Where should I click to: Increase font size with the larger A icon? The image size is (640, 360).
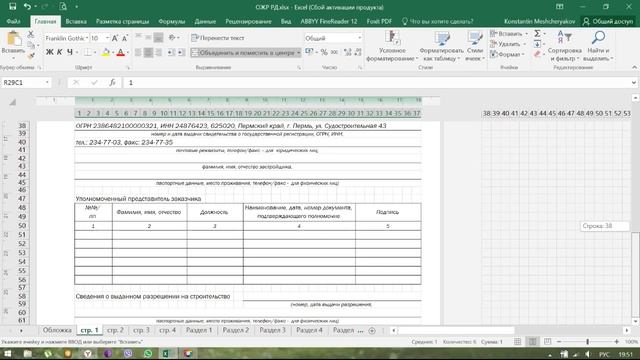coord(115,38)
